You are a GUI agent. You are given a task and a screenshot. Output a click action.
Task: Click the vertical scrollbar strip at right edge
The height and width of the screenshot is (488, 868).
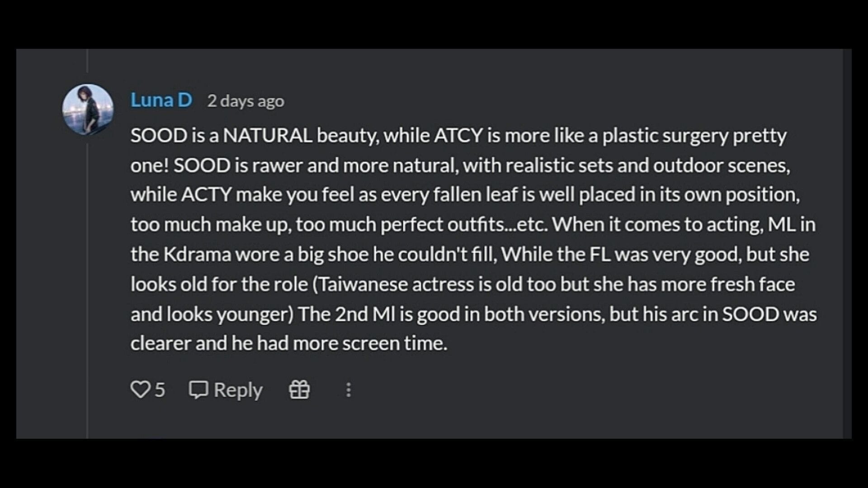click(847, 243)
